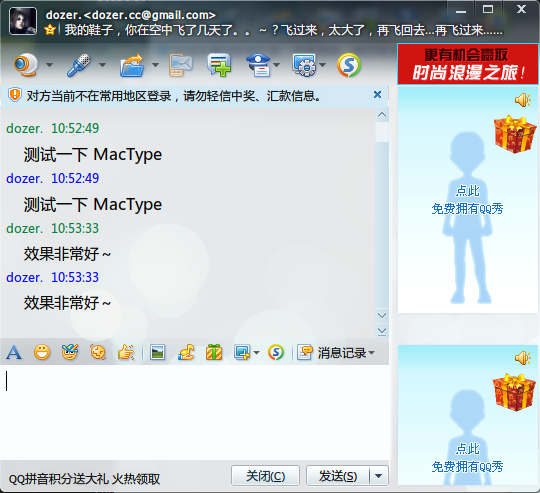
Task: Toggle upper QQ show speaker icon
Action: pyautogui.click(x=523, y=100)
